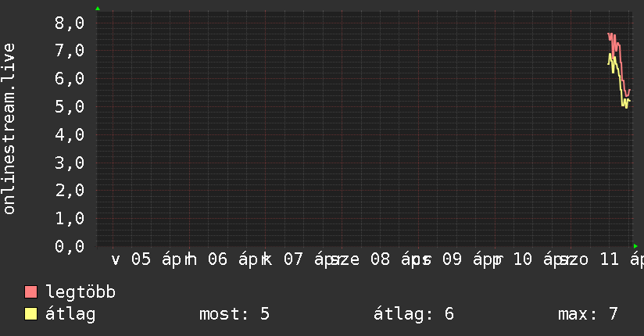This screenshot has width=644, height=336.
Task: Click the red legtöbb legend swatch
Action: [31, 292]
